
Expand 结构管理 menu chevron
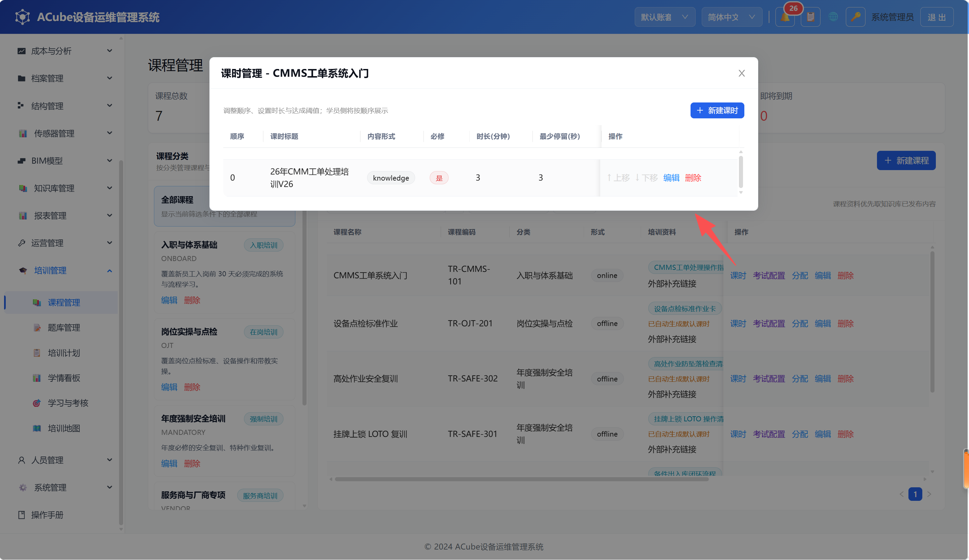(x=110, y=105)
